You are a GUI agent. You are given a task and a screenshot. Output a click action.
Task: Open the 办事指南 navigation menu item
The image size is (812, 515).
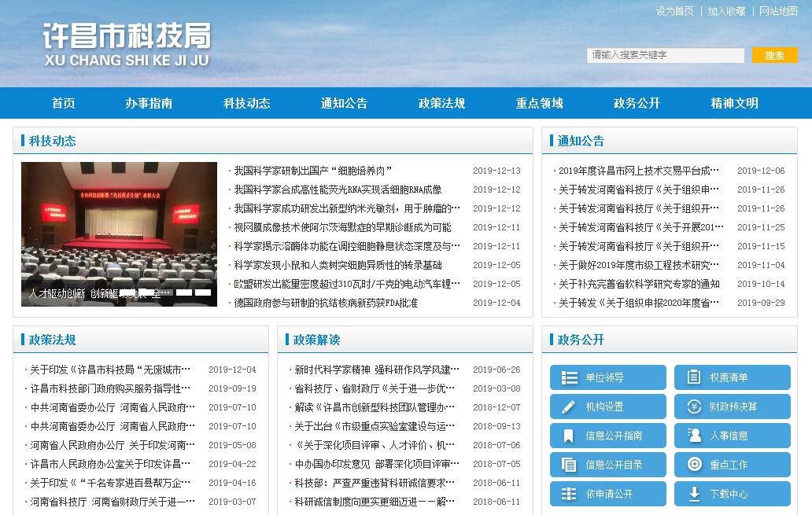point(149,103)
